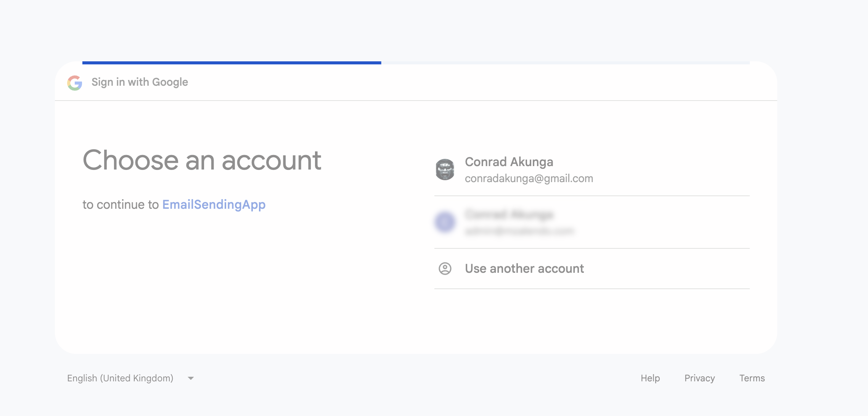This screenshot has width=868, height=416.
Task: Choose the Conrad Akunga account name
Action: [509, 162]
